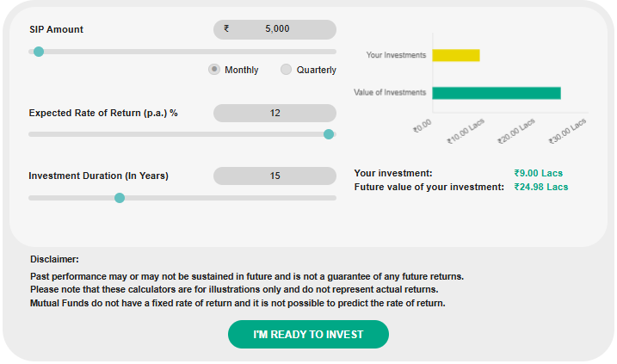Click the Investment Duration (In Years) label
The image size is (617, 364).
pyautogui.click(x=98, y=176)
